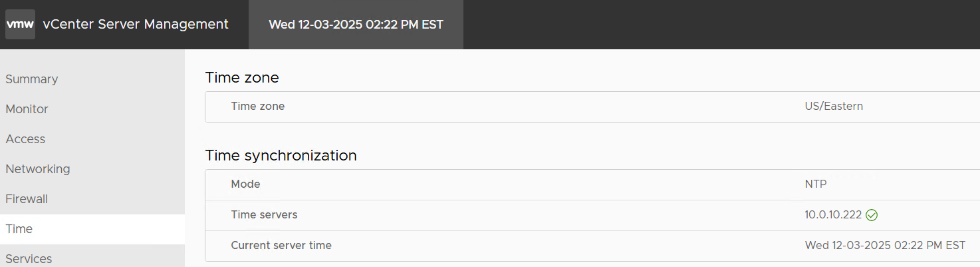Click the Time servers row label
The image size is (980, 267).
(x=264, y=215)
